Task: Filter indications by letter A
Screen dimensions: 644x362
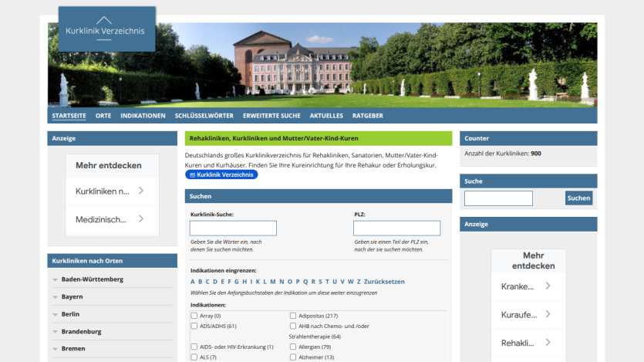Action: click(193, 282)
